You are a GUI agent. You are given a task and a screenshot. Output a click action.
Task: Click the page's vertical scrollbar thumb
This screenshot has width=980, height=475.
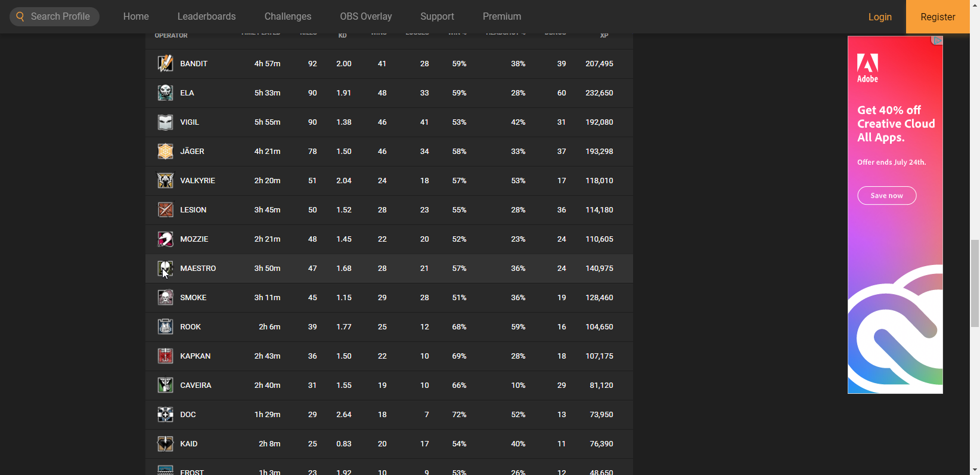click(x=975, y=283)
